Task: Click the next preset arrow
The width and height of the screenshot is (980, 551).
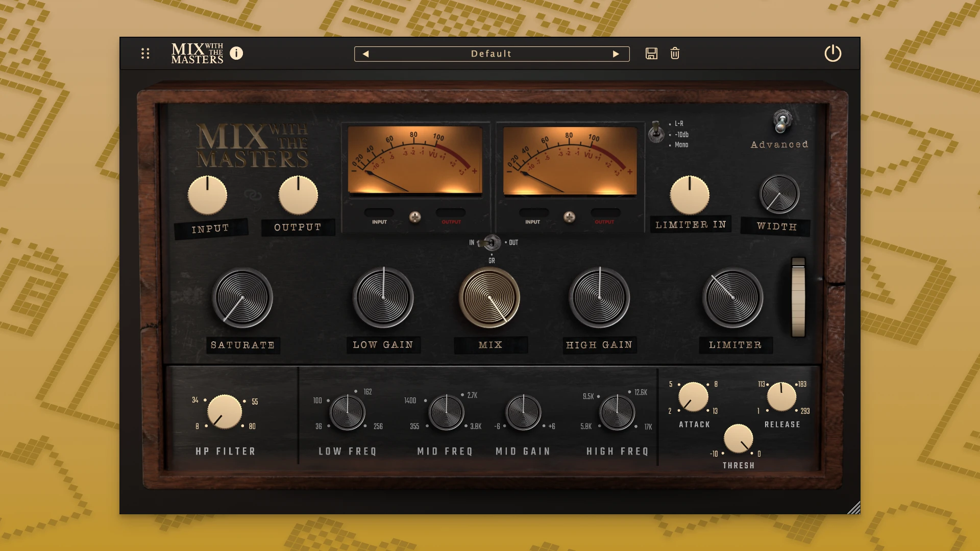Action: click(x=617, y=54)
